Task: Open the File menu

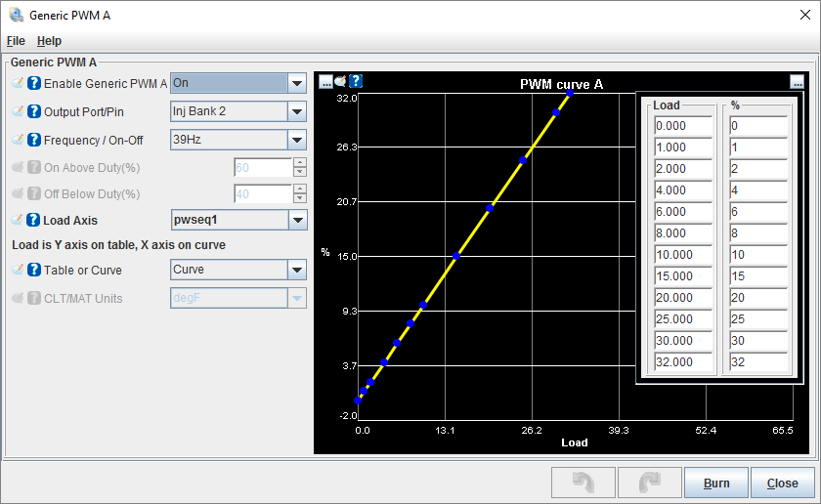Action: coord(16,41)
